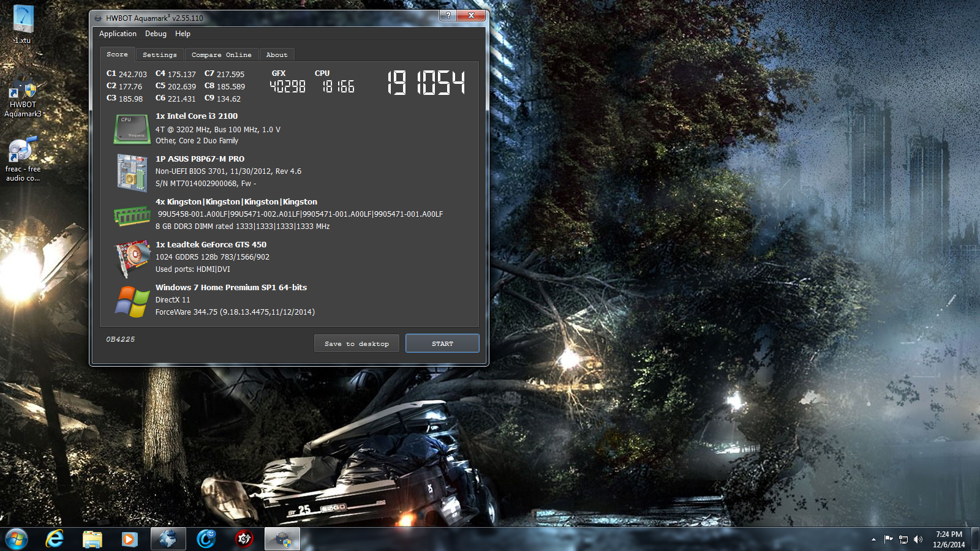Open the Application menu
The image size is (980, 551).
118,34
